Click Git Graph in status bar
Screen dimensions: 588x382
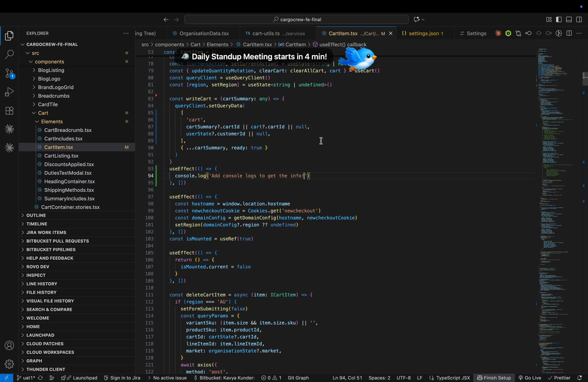pyautogui.click(x=298, y=378)
